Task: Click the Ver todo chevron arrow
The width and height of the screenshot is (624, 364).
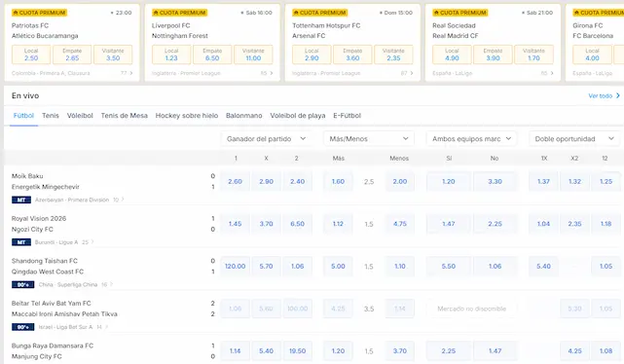Action: (617, 95)
